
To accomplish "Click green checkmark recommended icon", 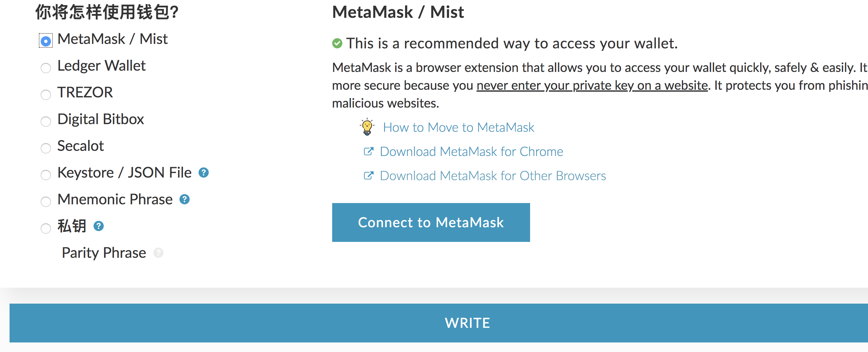I will point(337,44).
